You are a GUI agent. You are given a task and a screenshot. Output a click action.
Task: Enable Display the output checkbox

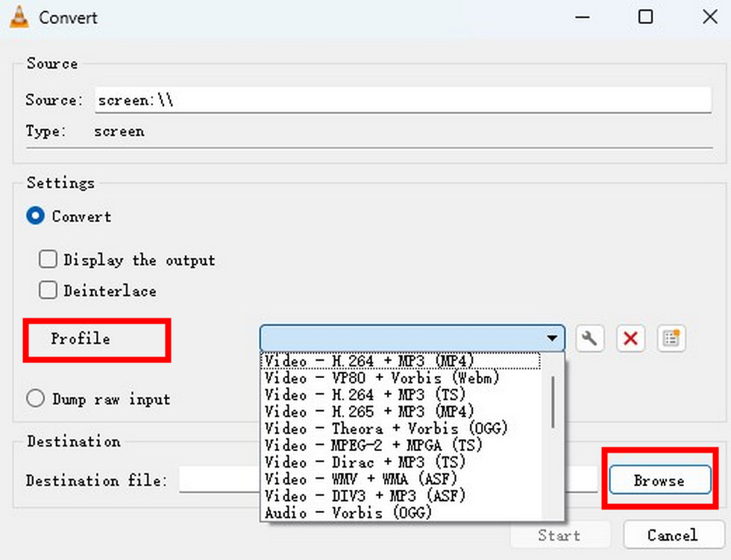pos(48,259)
